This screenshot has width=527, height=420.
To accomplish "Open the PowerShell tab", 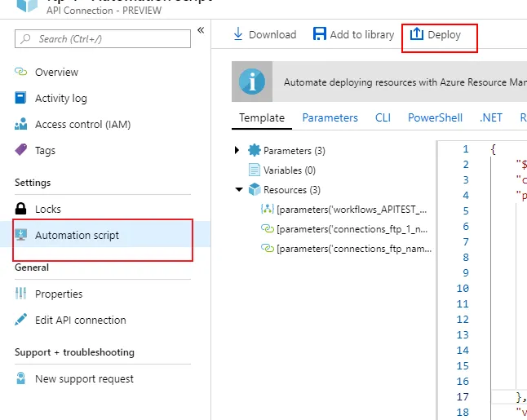I will [435, 118].
